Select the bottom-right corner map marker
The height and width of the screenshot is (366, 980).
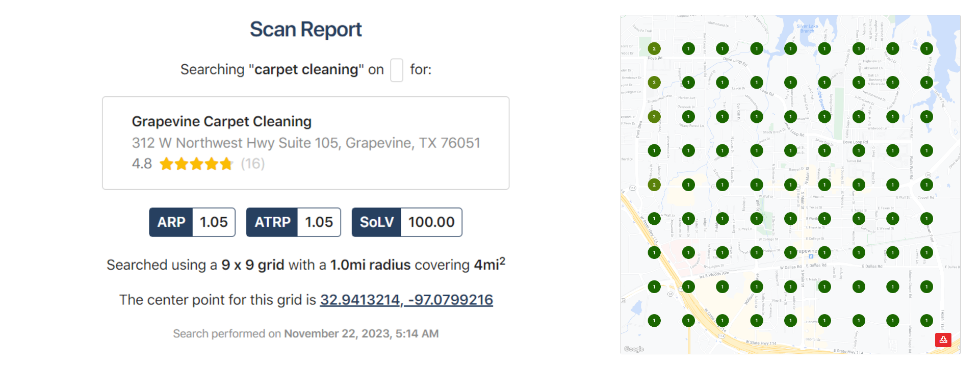tap(926, 321)
